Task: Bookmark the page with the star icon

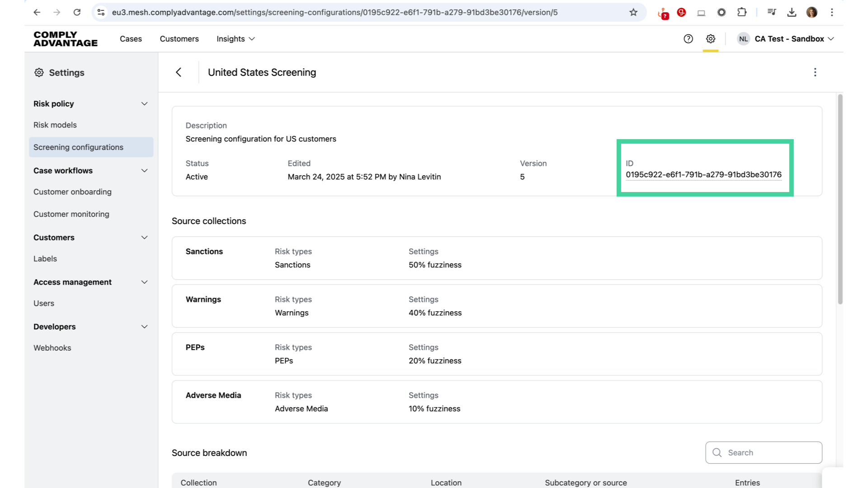Action: pyautogui.click(x=633, y=12)
